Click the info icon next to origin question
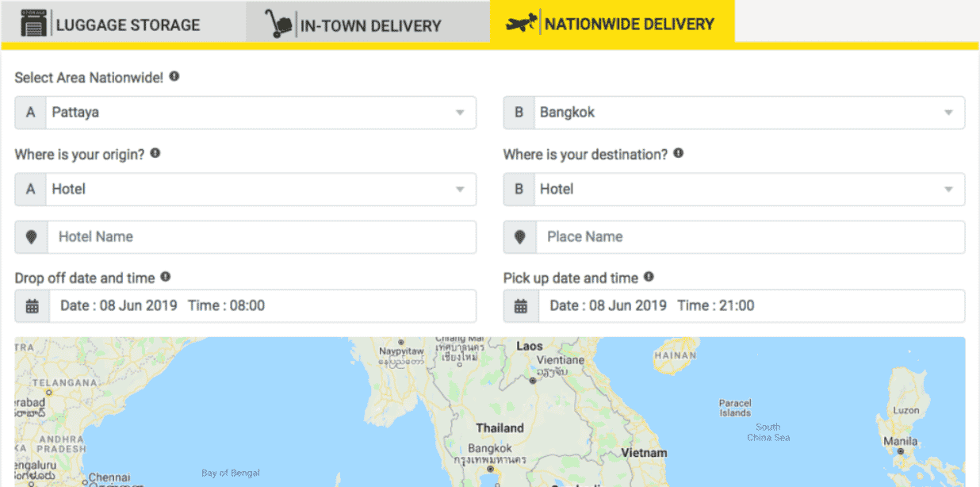Image resolution: width=980 pixels, height=487 pixels. (155, 153)
